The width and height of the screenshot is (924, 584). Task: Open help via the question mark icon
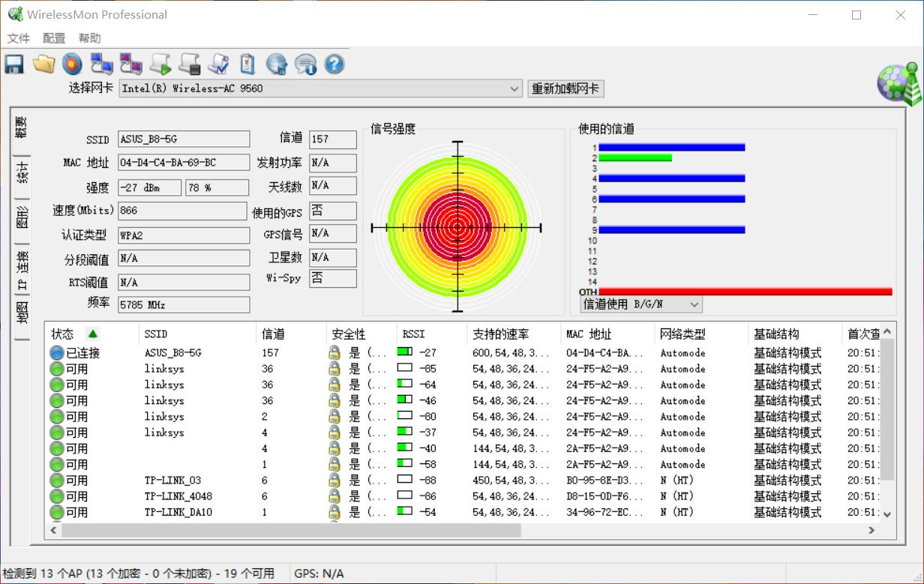[334, 64]
